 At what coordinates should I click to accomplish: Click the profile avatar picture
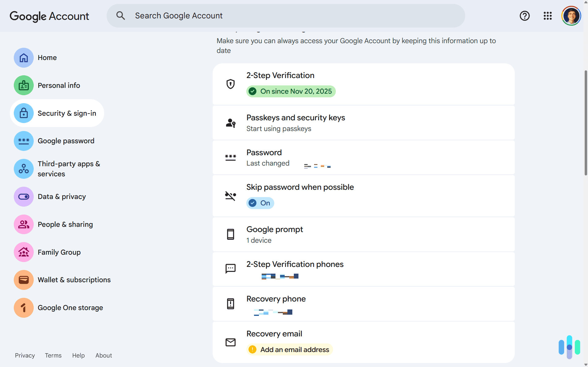[571, 15]
